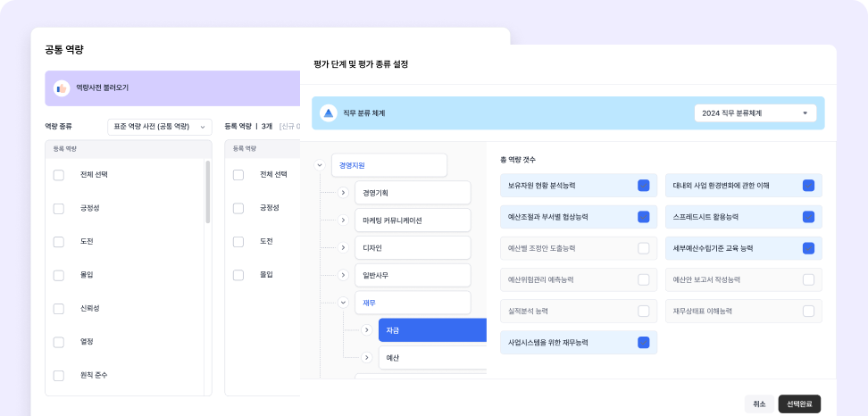Click the thumbs-up icon beside 역량사전 불러오기
Image resolution: width=868 pixels, height=416 pixels.
point(62,88)
